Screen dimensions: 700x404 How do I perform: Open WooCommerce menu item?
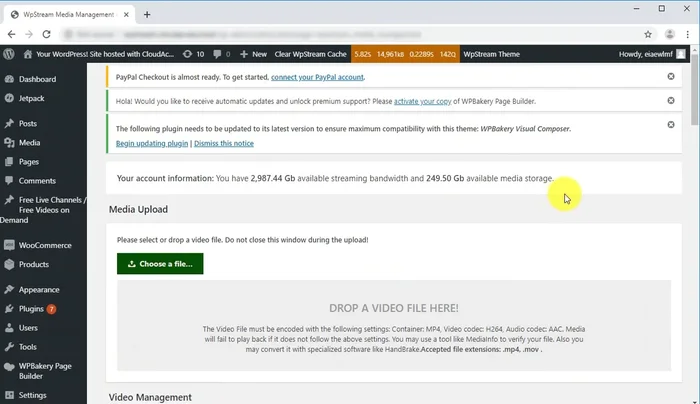(46, 245)
